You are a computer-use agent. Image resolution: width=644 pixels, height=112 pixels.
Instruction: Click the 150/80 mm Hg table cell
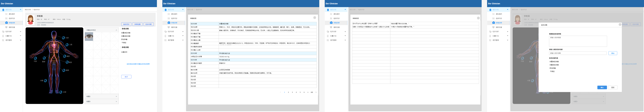click(268, 57)
